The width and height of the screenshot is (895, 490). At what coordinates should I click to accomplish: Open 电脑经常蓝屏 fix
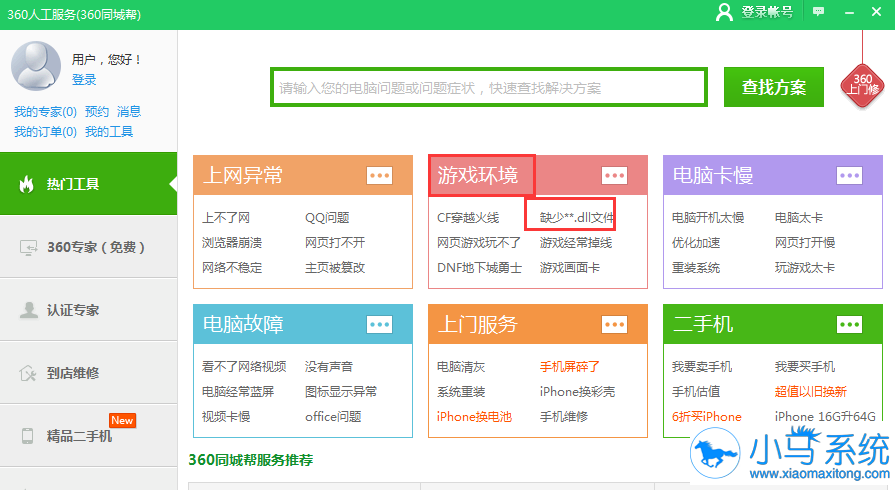(238, 392)
